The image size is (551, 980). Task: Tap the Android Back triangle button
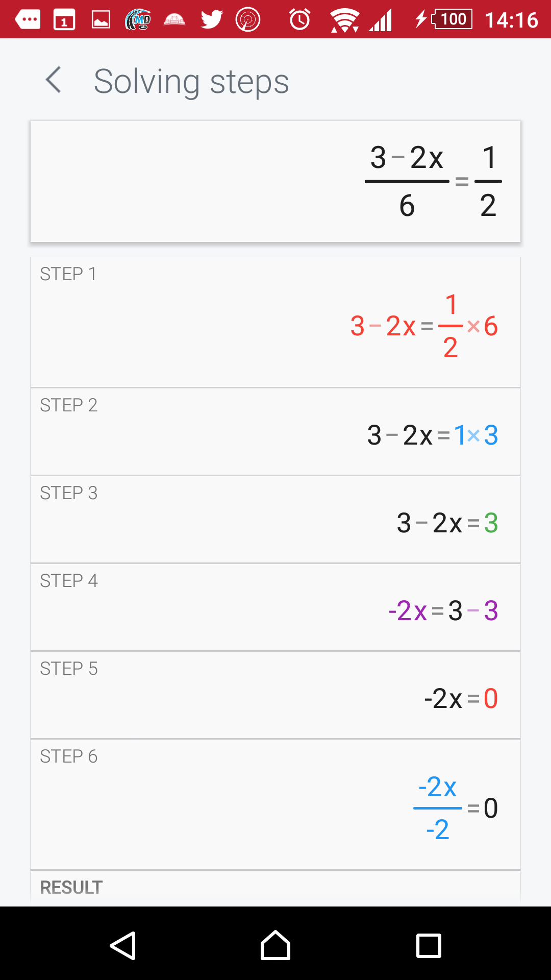point(123,945)
